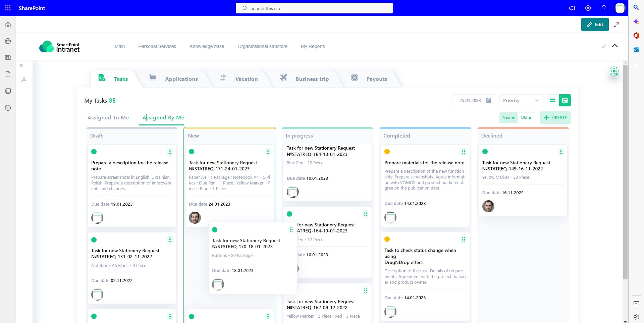
Task: Open the Payouts coin icon
Action: [x=355, y=77]
